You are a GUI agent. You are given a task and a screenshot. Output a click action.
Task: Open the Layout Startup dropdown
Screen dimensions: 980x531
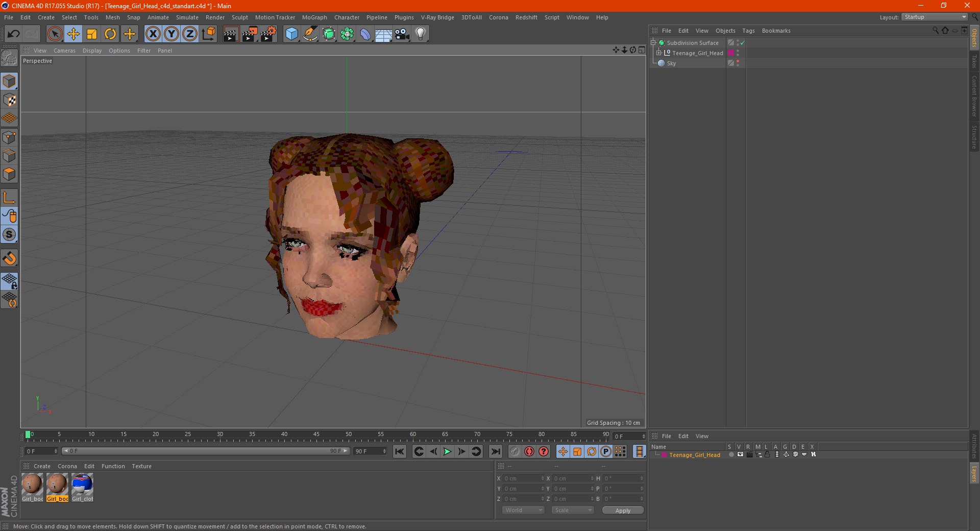tap(935, 17)
